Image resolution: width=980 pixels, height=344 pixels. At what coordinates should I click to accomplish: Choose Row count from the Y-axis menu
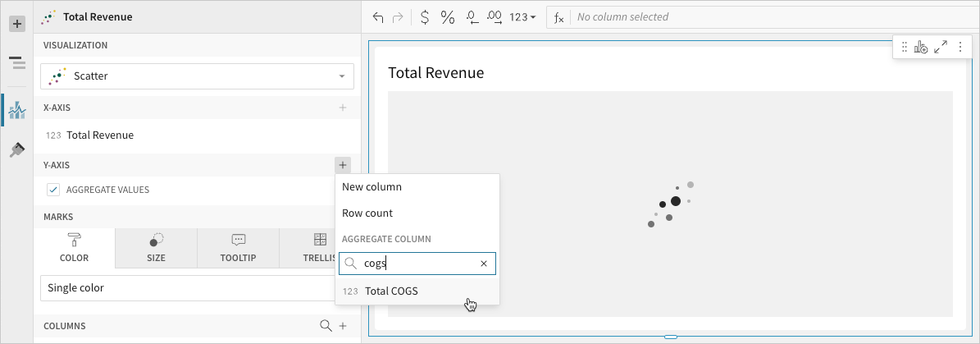[367, 213]
